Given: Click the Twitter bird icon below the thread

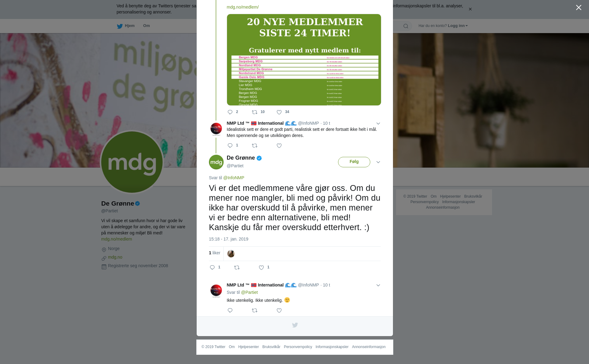Looking at the screenshot, I should click(295, 325).
